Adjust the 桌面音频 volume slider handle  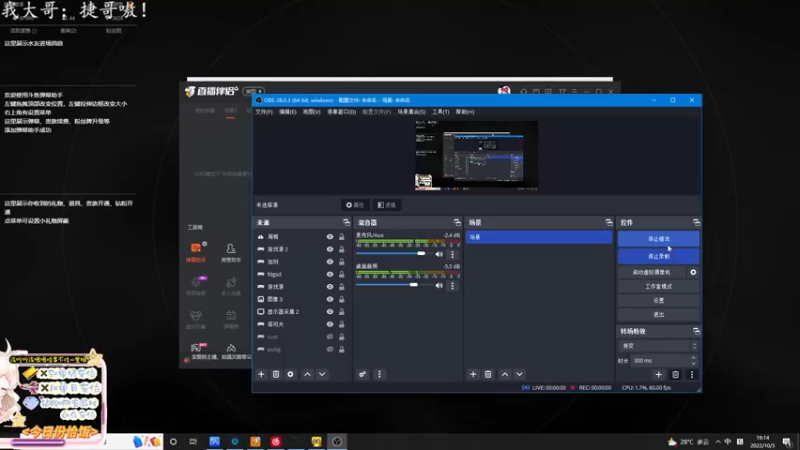coord(414,285)
